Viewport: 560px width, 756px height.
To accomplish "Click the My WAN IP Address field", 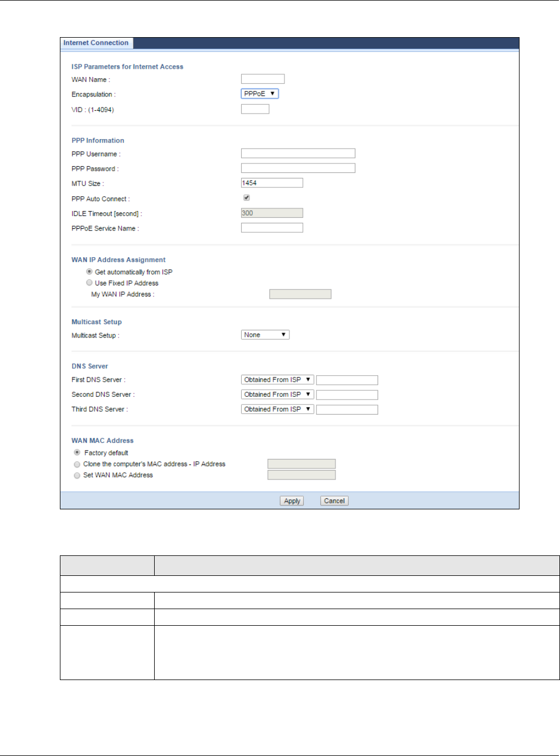I will coord(301,294).
